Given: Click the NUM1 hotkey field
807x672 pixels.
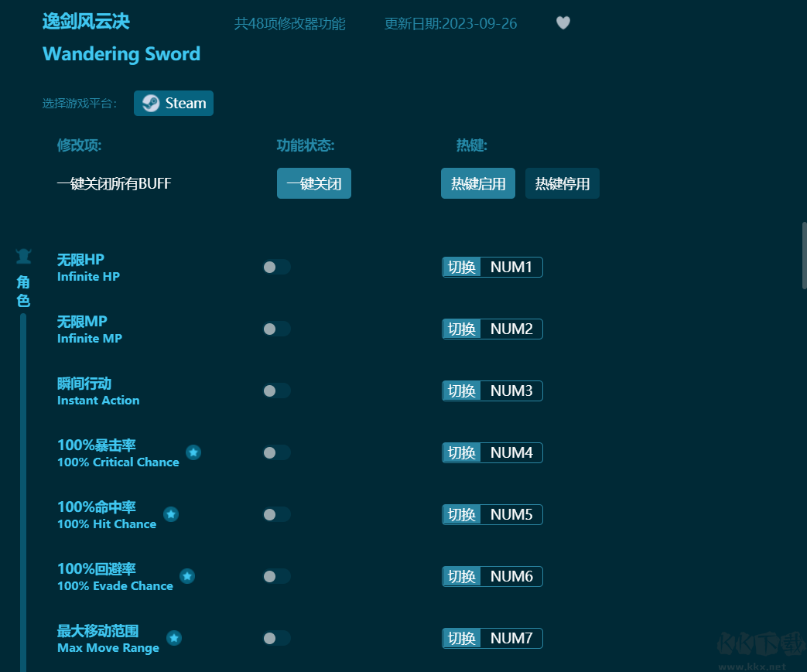Looking at the screenshot, I should (511, 267).
